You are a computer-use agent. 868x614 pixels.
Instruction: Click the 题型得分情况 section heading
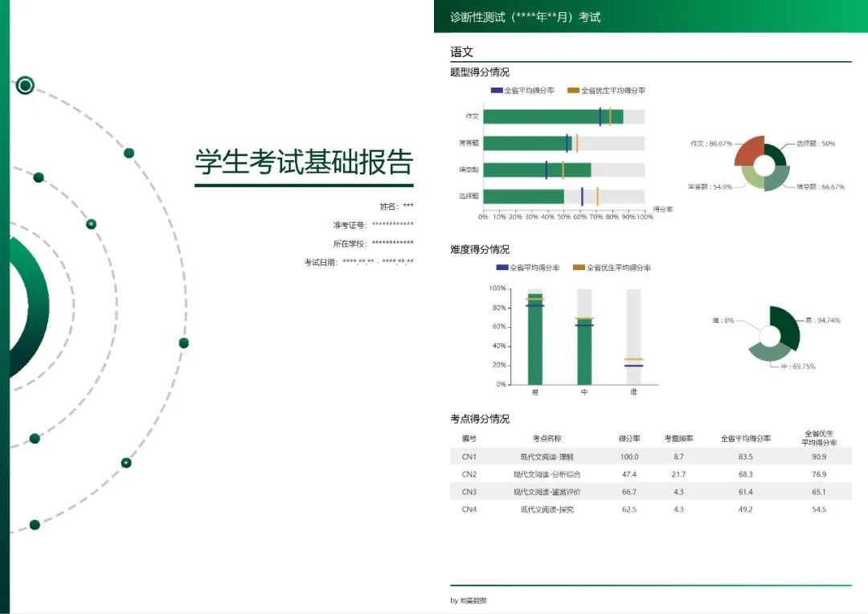click(479, 72)
